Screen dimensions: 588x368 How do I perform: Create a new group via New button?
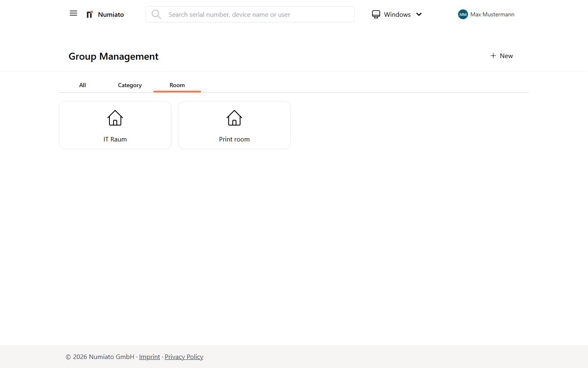pyautogui.click(x=501, y=56)
